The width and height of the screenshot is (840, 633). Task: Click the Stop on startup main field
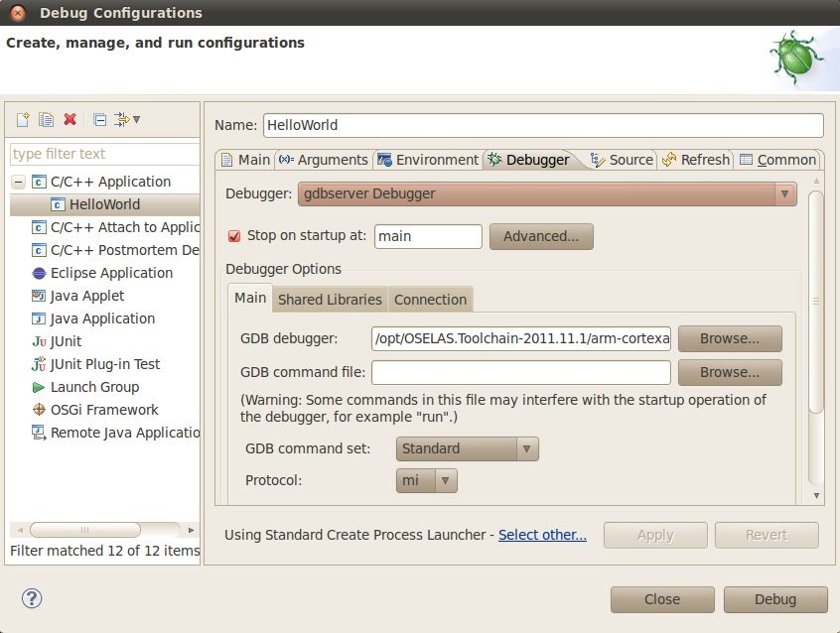[428, 236]
